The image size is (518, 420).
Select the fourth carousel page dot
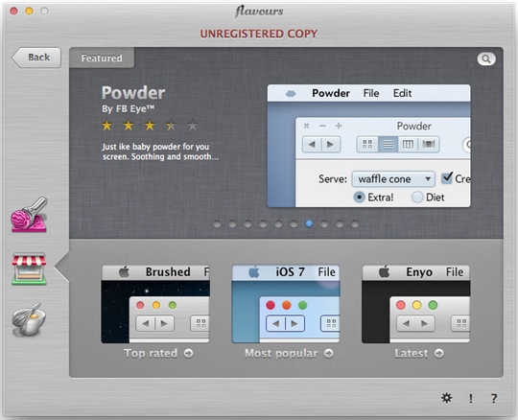coord(263,224)
